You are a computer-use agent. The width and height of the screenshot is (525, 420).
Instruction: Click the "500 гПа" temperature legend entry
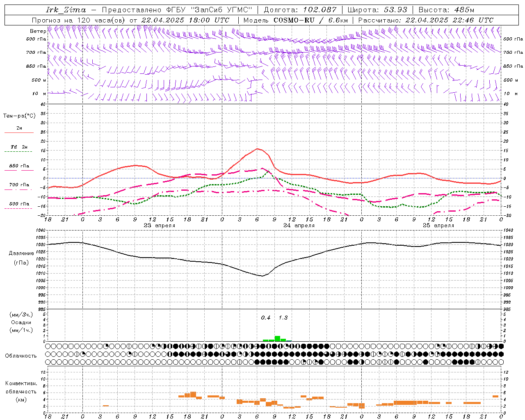click(x=19, y=203)
